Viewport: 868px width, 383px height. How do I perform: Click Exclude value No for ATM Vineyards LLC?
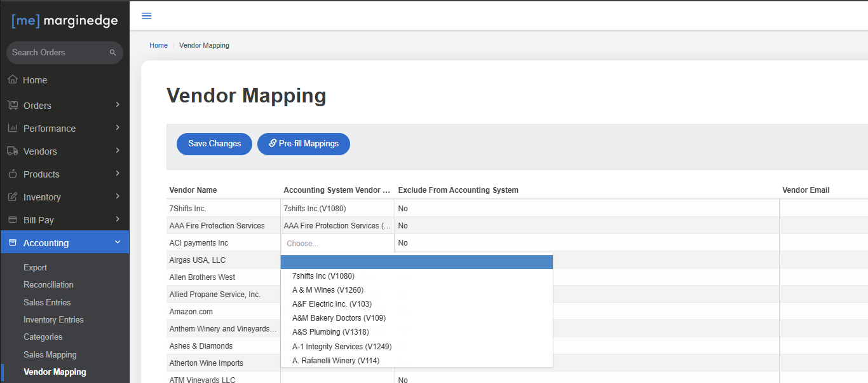[x=403, y=380]
